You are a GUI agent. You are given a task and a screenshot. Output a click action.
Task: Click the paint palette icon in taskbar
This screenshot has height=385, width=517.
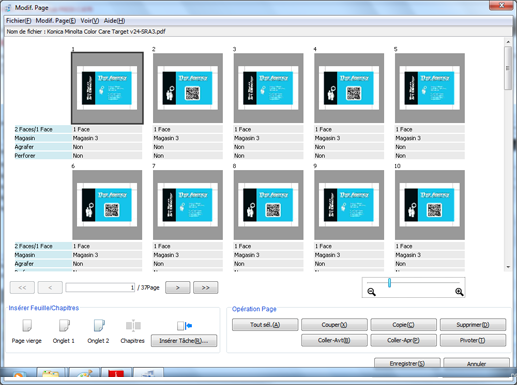point(84,374)
